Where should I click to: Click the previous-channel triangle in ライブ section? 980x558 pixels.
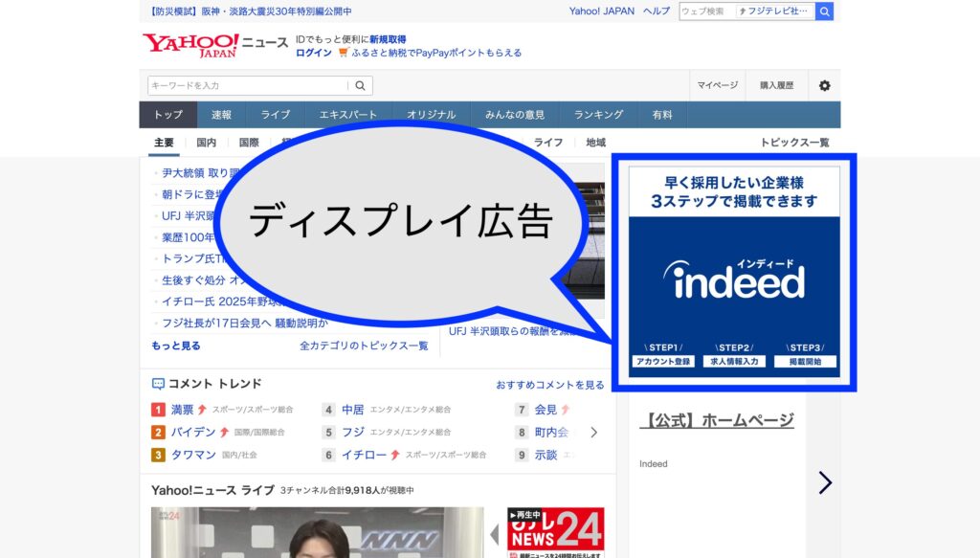click(x=495, y=535)
